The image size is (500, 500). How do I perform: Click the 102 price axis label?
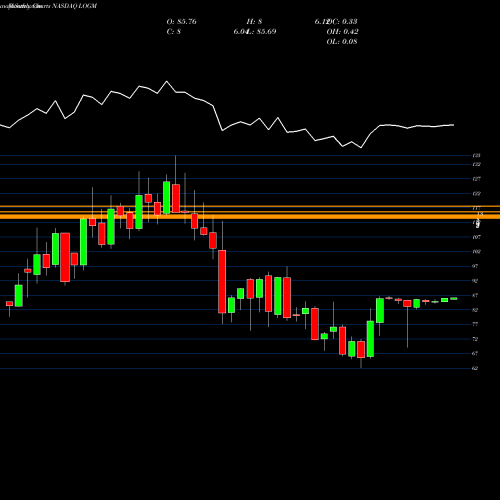click(x=477, y=252)
